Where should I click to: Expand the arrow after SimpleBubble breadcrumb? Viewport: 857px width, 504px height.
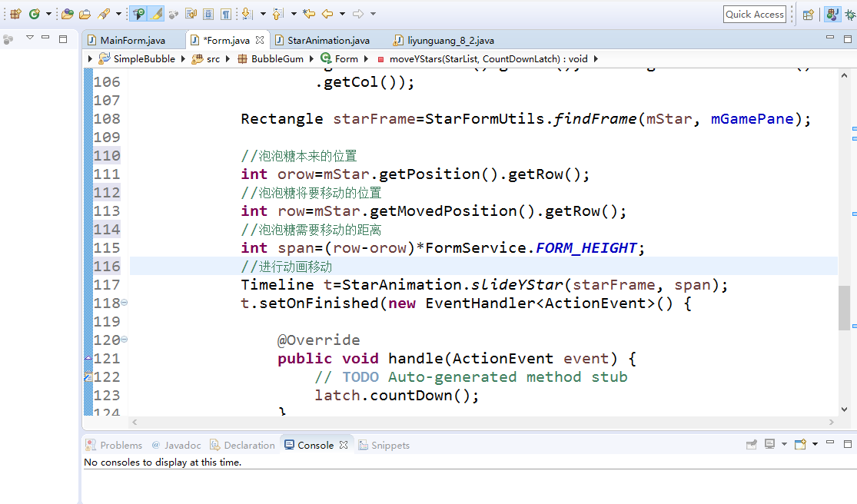(x=183, y=59)
